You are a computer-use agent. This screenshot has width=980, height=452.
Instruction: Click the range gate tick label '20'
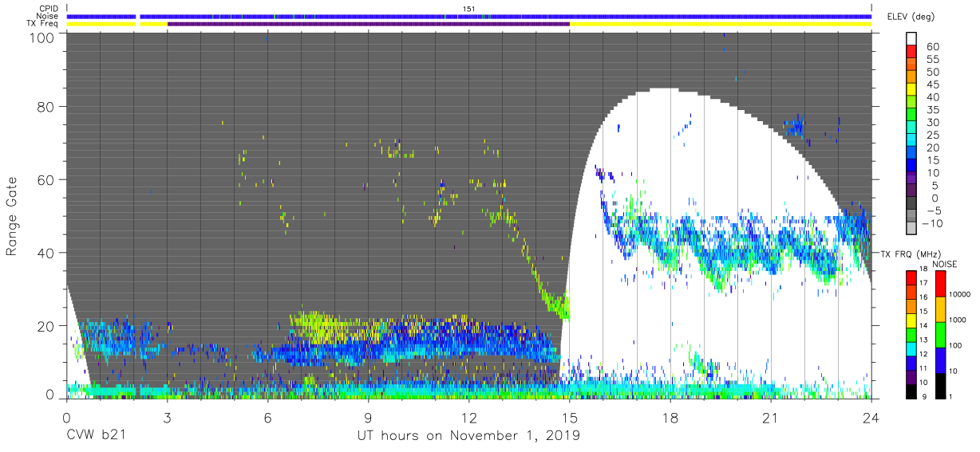pyautogui.click(x=45, y=325)
